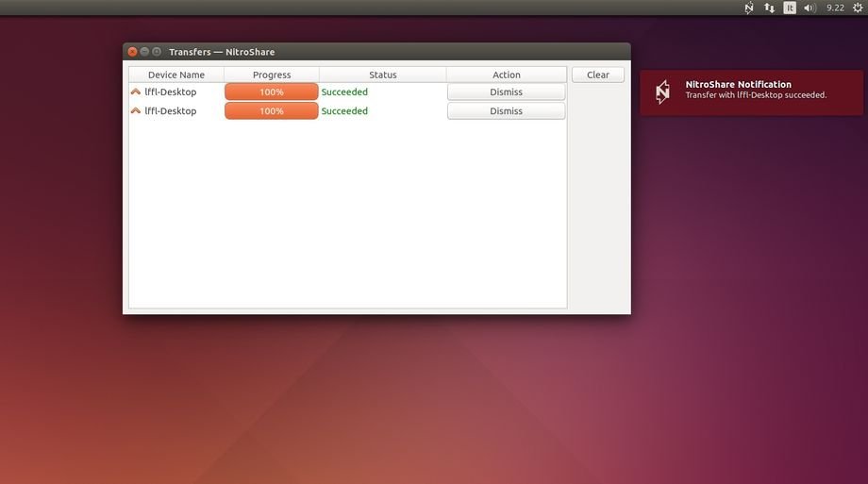
Task: Open the clock showing 9.22
Action: point(835,8)
